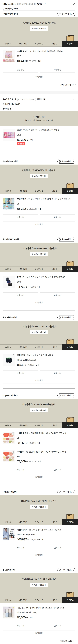
Task: Click location pin icon next to 폰드그룹주식회사
Action: pos(60,318)
